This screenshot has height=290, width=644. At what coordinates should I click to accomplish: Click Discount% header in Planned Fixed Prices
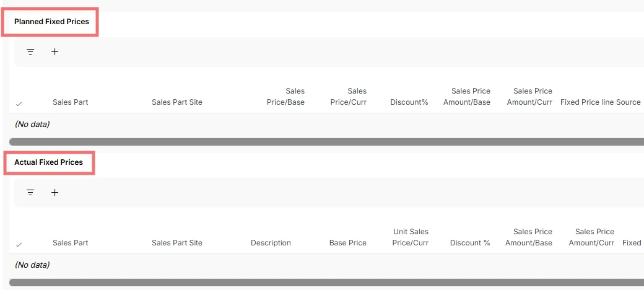409,102
